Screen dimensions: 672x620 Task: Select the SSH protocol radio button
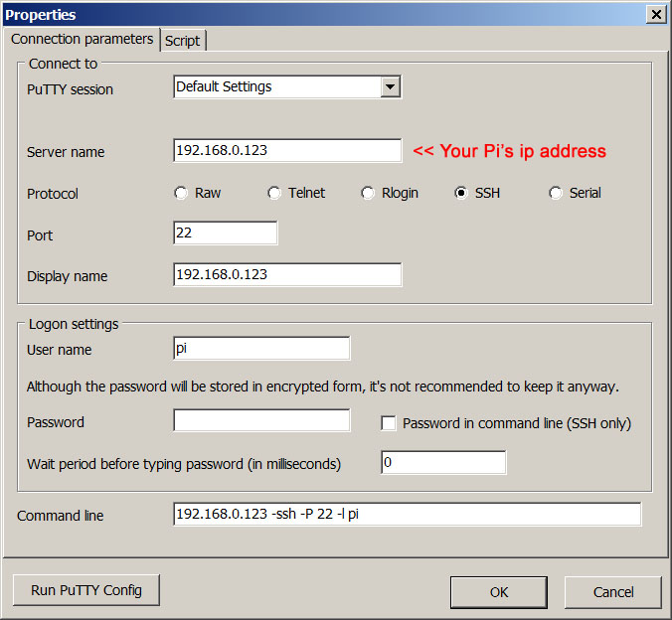click(x=461, y=193)
